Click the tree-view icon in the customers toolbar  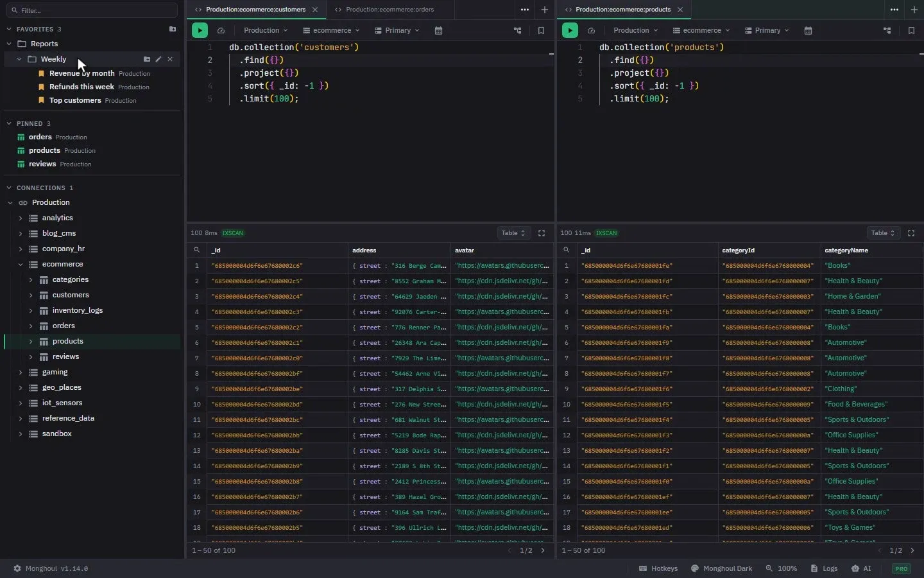pos(517,30)
